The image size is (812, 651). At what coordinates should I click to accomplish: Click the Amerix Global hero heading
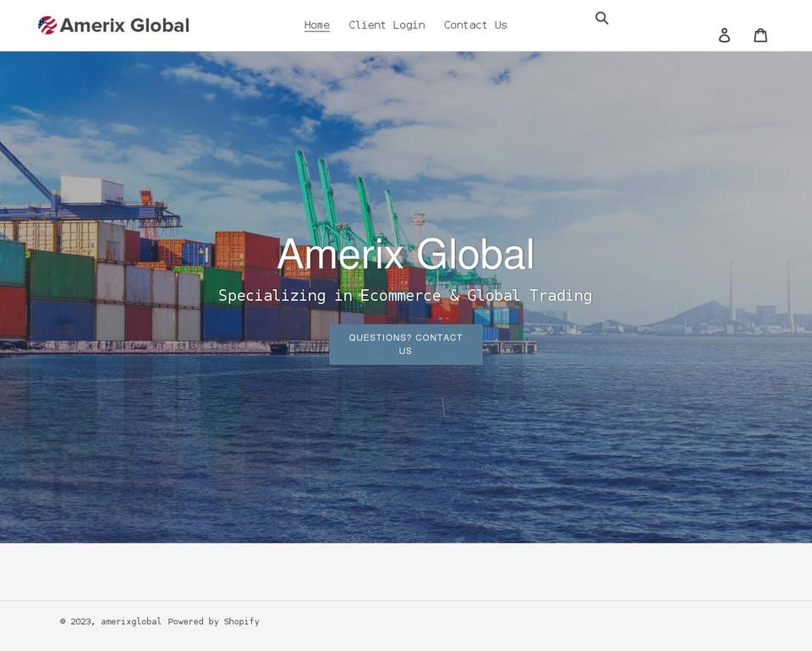[x=405, y=254]
